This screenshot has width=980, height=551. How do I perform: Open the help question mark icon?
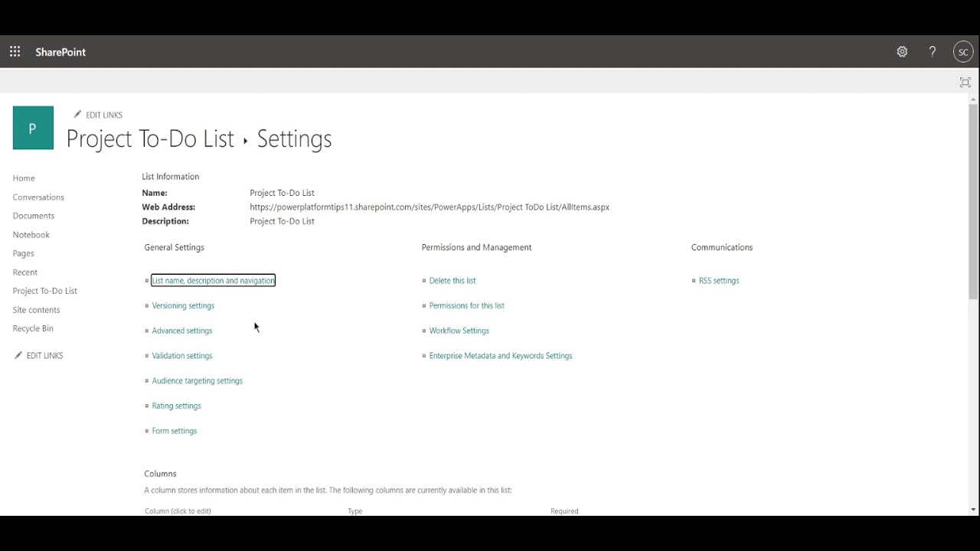click(933, 52)
